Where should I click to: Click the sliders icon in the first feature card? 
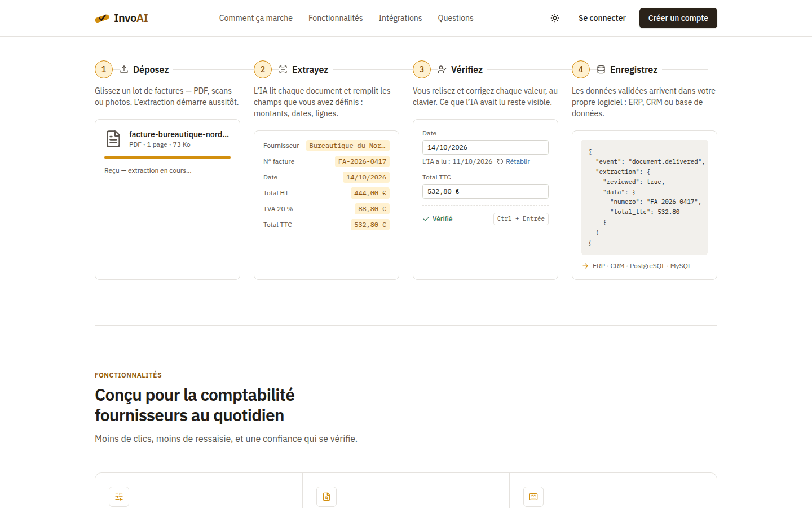(119, 497)
